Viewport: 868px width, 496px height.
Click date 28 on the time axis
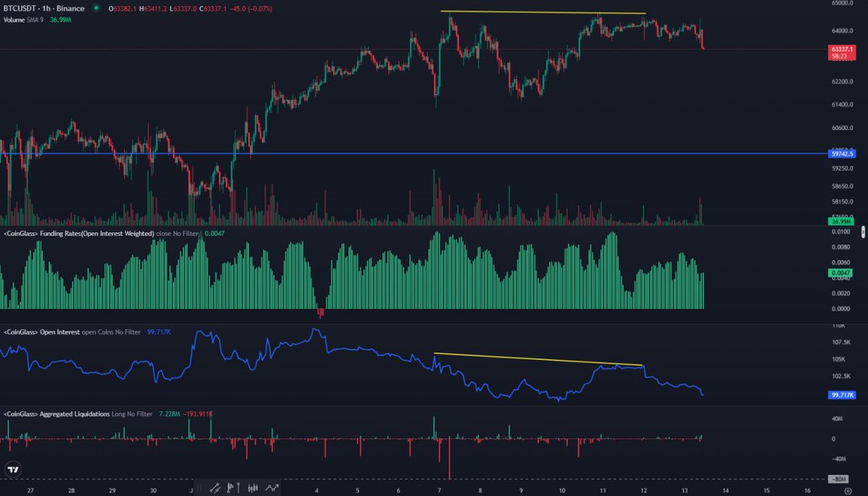point(71,489)
